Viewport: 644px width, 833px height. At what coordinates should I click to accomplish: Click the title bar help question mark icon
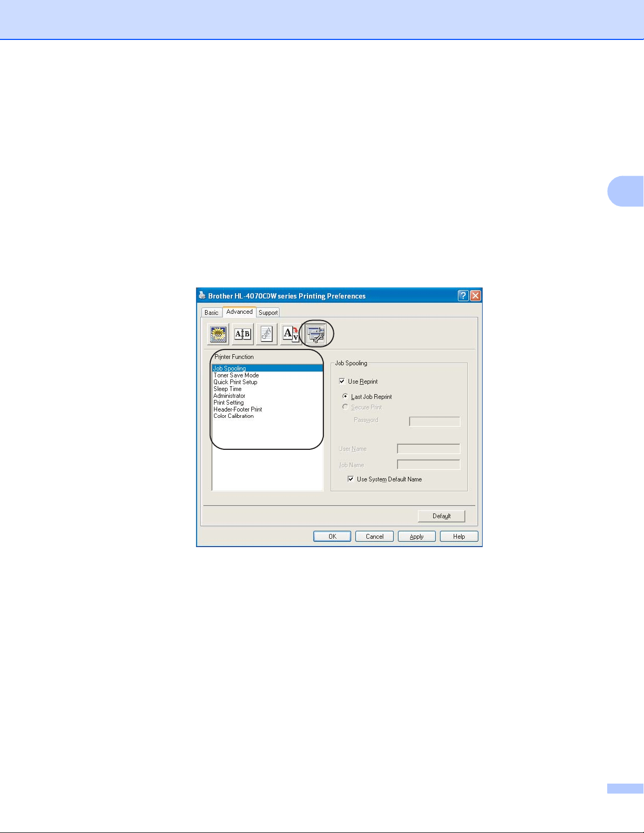[x=463, y=295]
